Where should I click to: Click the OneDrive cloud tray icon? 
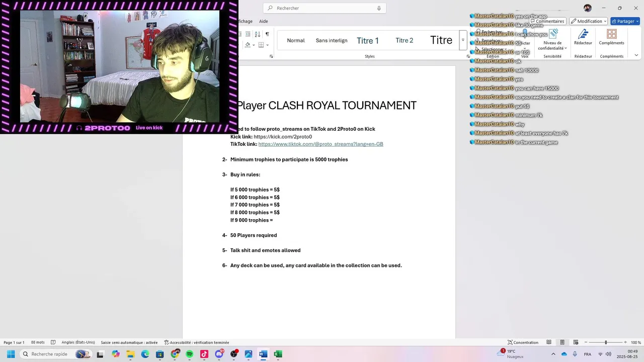(564, 354)
